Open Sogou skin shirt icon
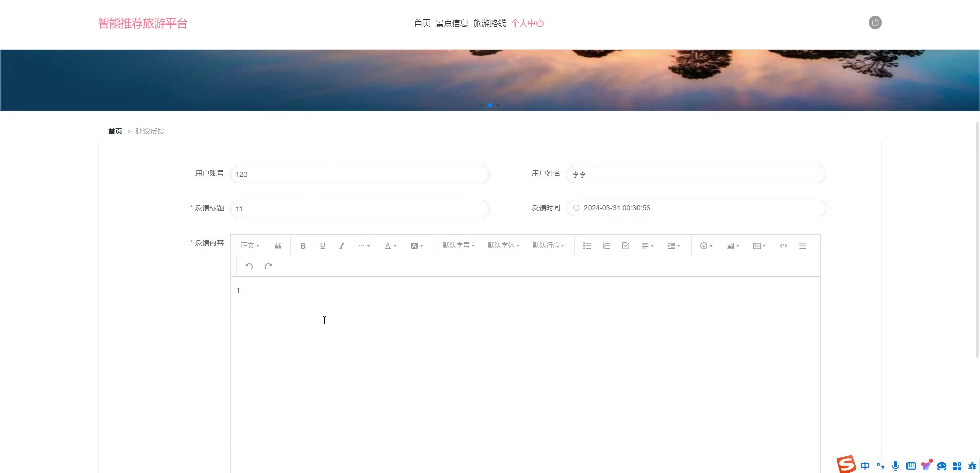Screen dimensions: 980x473 [926, 465]
